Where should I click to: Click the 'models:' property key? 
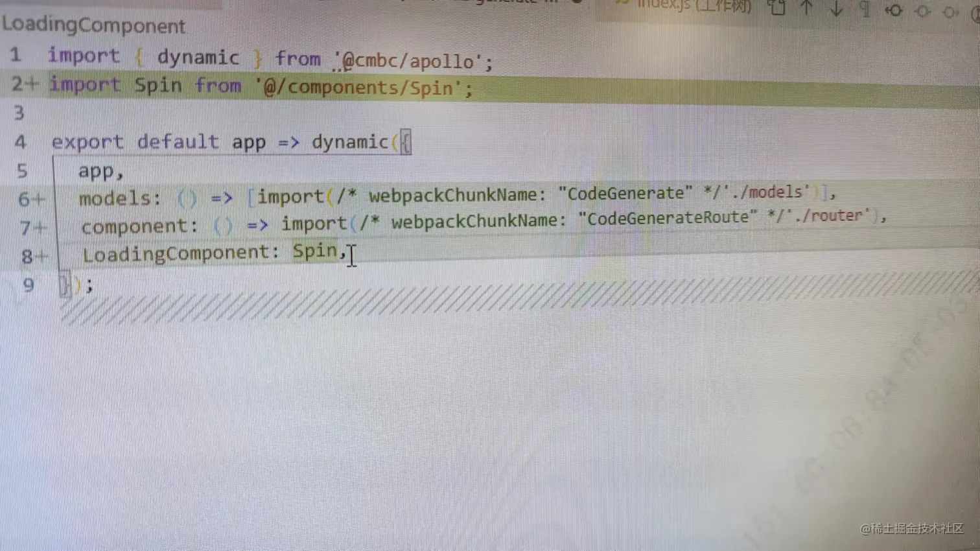click(x=120, y=198)
